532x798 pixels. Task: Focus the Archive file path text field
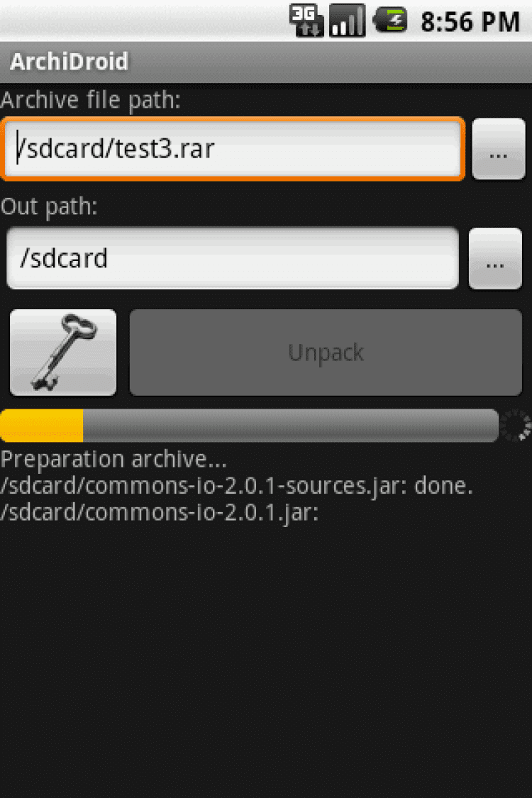point(233,149)
